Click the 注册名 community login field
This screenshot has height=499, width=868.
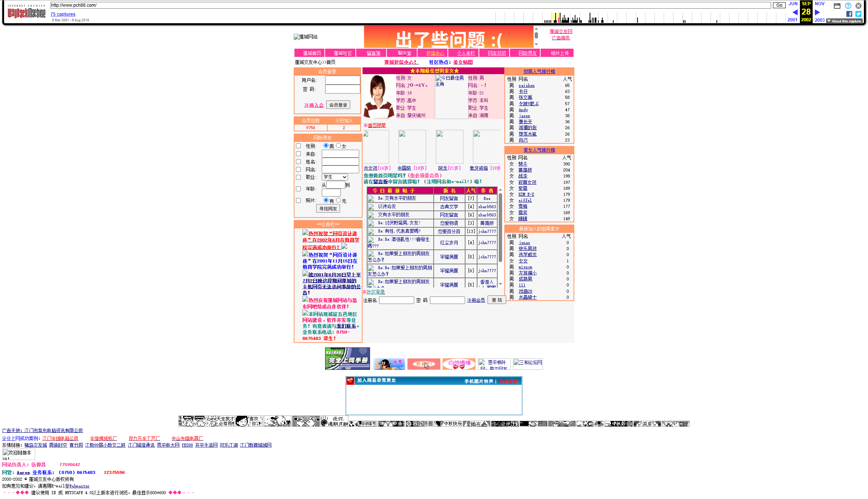pyautogui.click(x=396, y=300)
